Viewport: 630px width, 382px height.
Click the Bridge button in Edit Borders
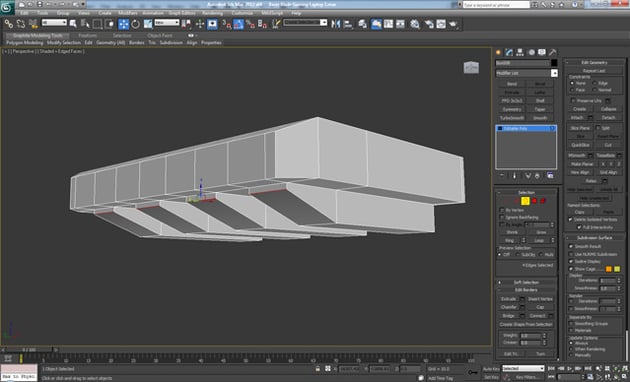pos(508,316)
